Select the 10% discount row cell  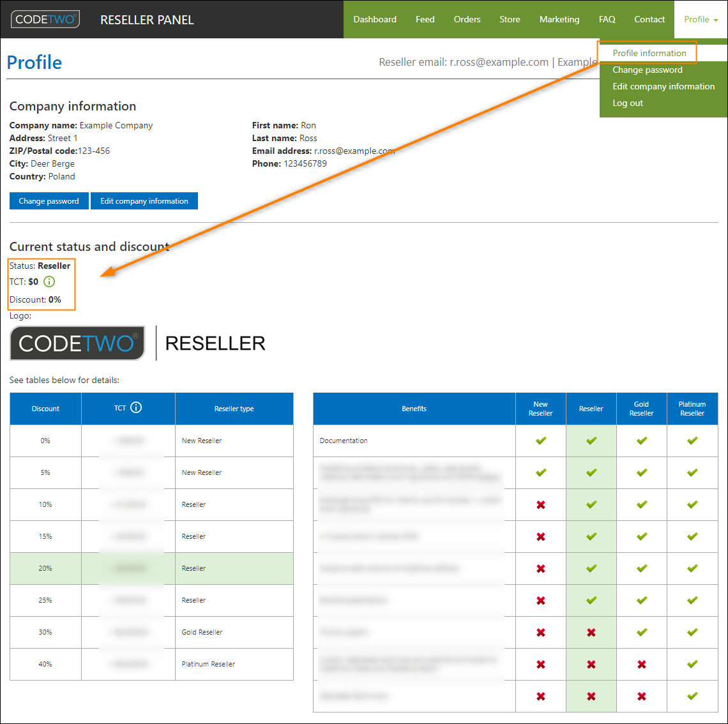coord(45,504)
